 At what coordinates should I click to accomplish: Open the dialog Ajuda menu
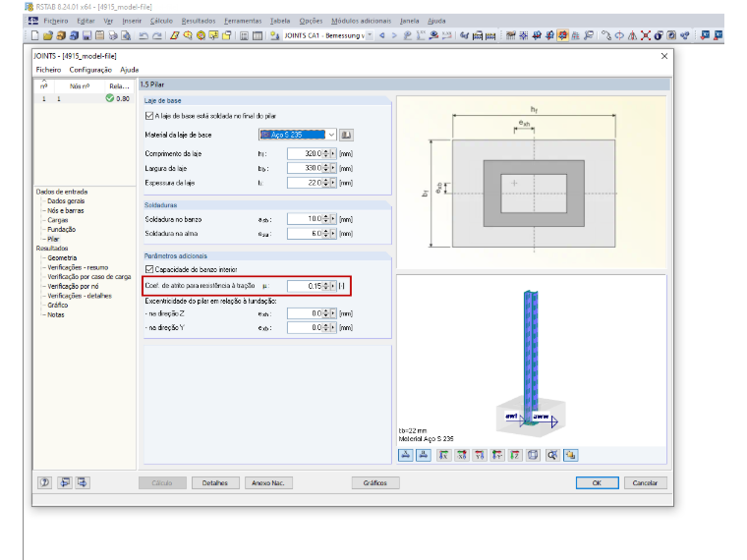point(129,70)
